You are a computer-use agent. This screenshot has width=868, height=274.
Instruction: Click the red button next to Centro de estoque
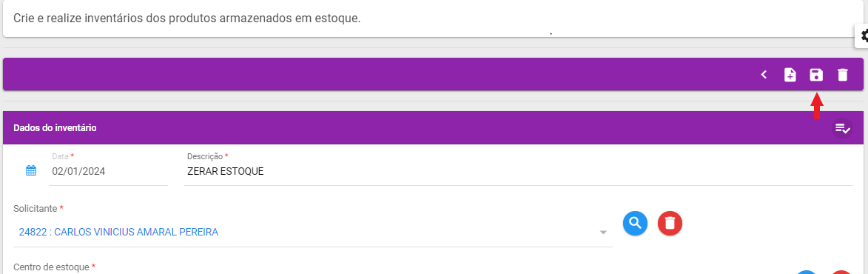tap(841, 273)
